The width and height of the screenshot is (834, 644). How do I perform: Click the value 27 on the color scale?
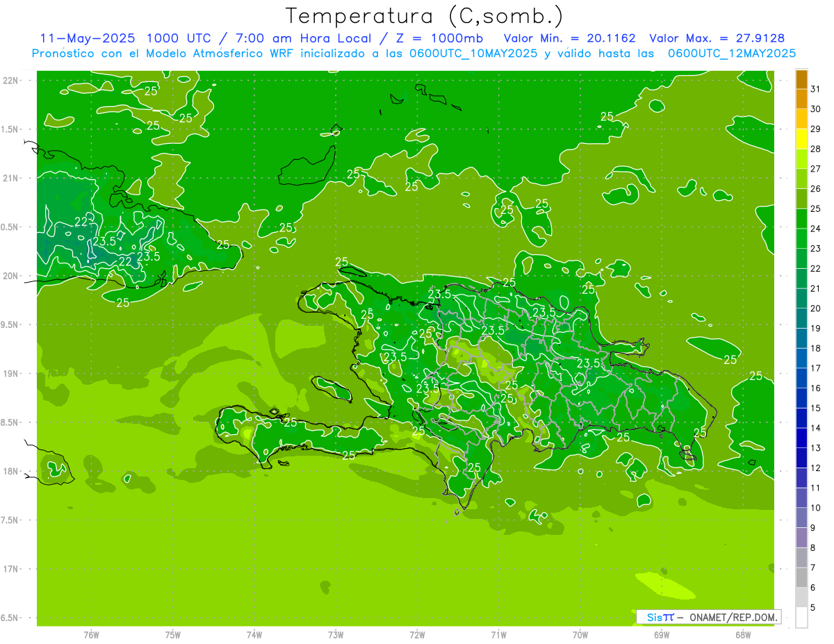pyautogui.click(x=815, y=169)
